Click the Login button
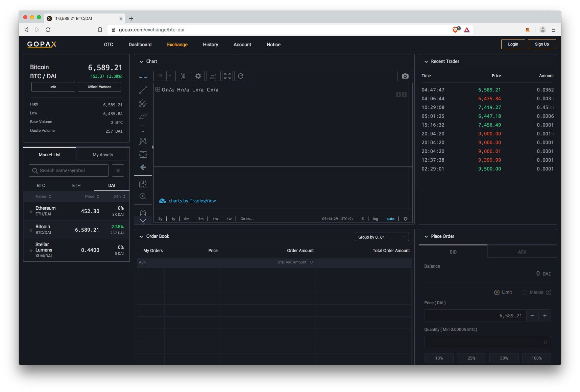This screenshot has width=580, height=392. [513, 44]
